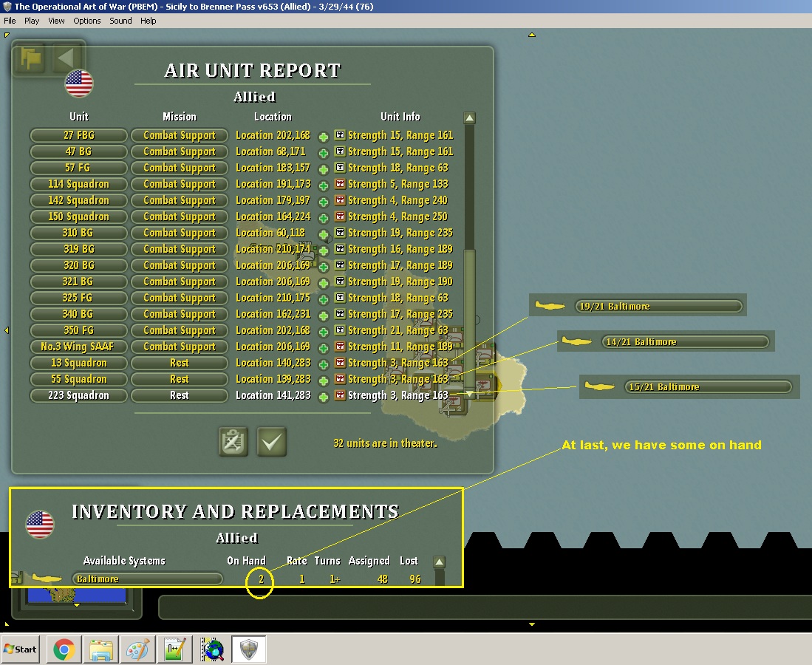Click red unit symbol for No.3 Wing SAAF
The width and height of the screenshot is (812, 665).
coord(340,346)
